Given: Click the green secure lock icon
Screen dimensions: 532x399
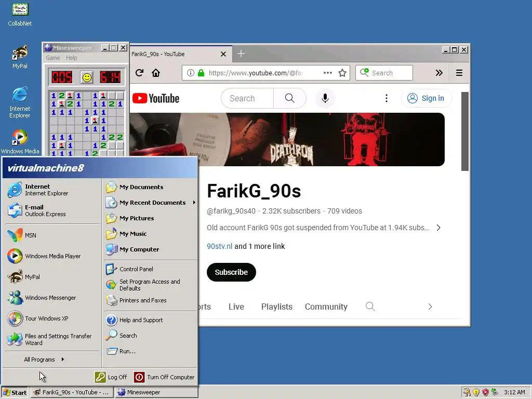Looking at the screenshot, I should click(x=201, y=73).
